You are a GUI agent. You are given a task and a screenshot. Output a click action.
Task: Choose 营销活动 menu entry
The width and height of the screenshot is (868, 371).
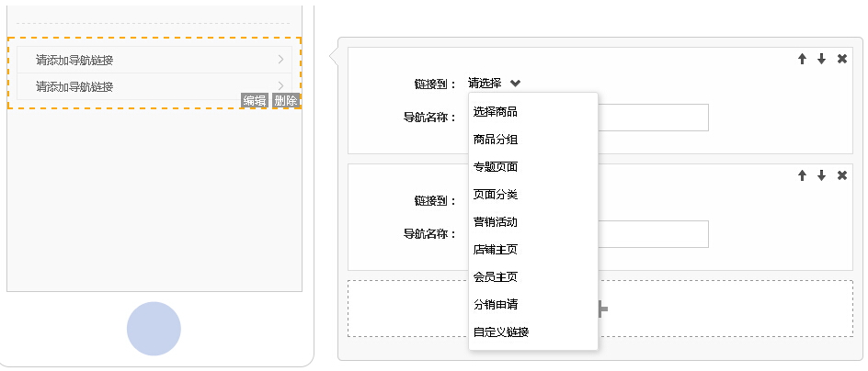[496, 222]
